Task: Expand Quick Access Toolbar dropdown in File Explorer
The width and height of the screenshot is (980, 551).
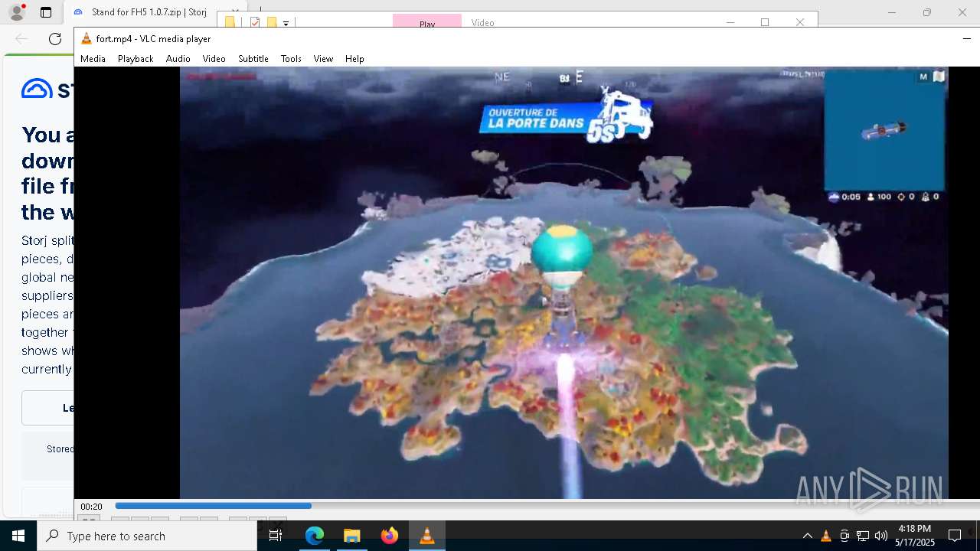Action: pyautogui.click(x=286, y=23)
